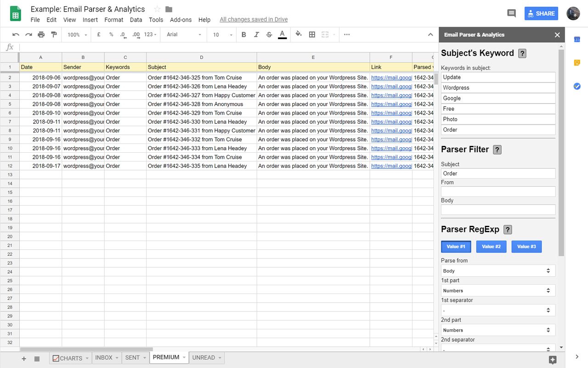The height and width of the screenshot is (368, 588).
Task: Select the paint format tool
Action: (54, 34)
